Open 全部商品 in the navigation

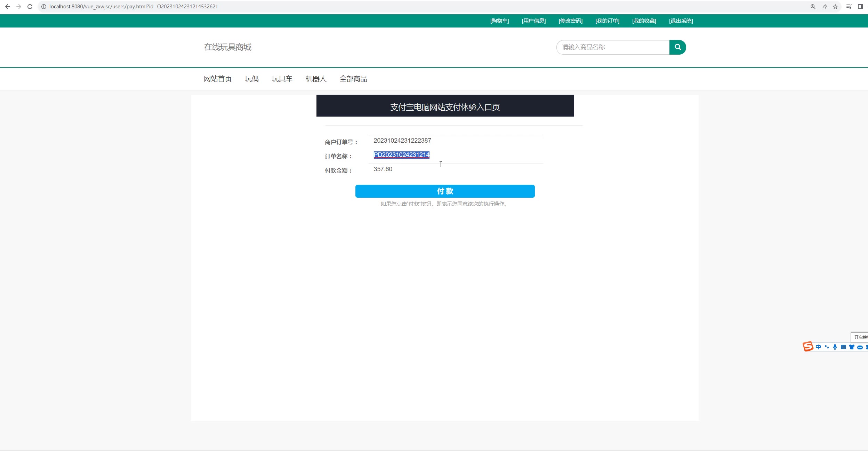[x=353, y=79]
